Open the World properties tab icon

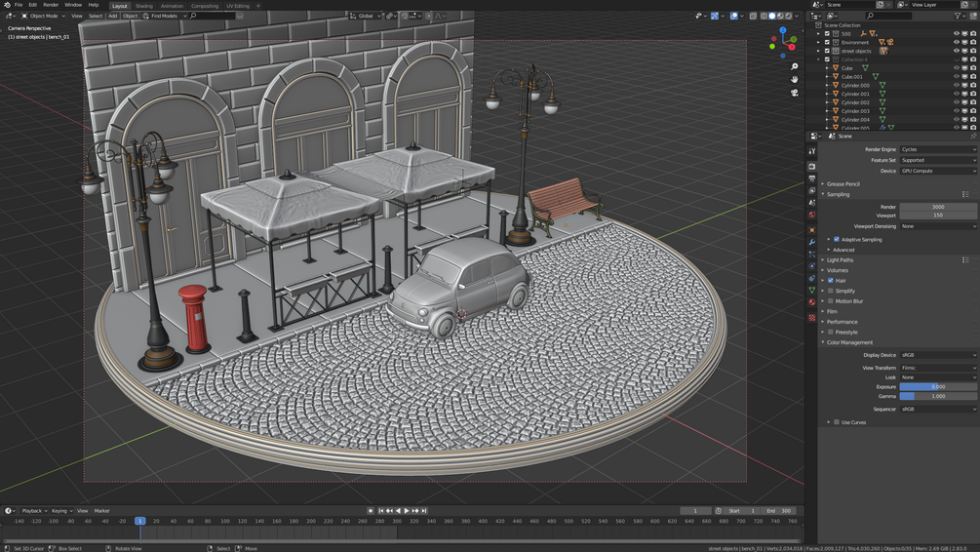pyautogui.click(x=812, y=216)
